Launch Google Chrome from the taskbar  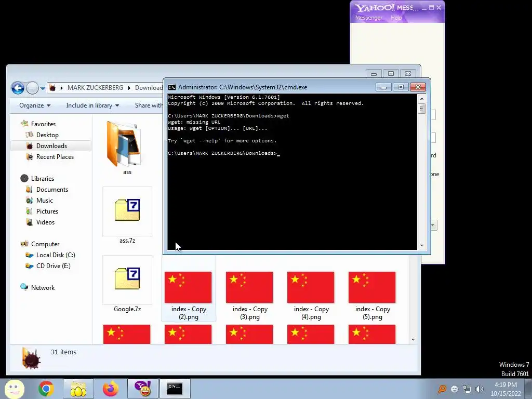pos(46,389)
